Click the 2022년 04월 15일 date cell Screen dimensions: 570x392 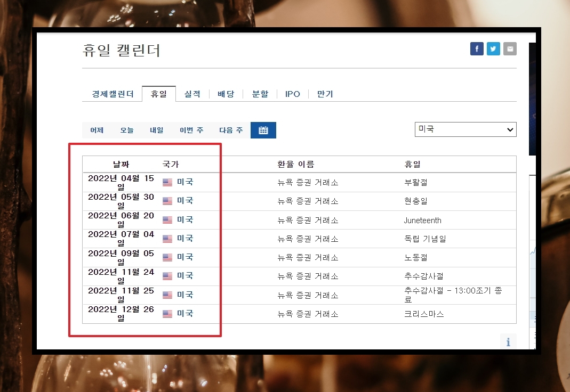tap(121, 182)
